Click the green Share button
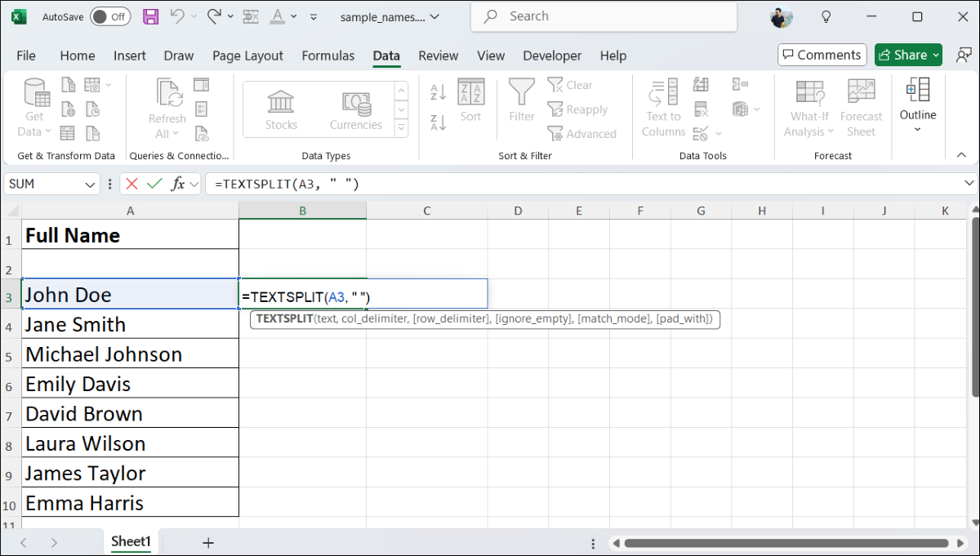 click(908, 55)
